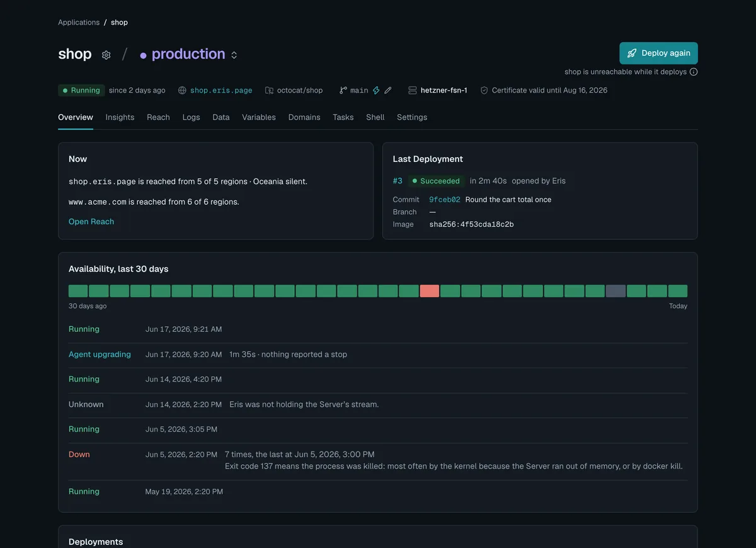This screenshot has height=548, width=756.
Task: Click the Open Reach link
Action: click(x=91, y=222)
